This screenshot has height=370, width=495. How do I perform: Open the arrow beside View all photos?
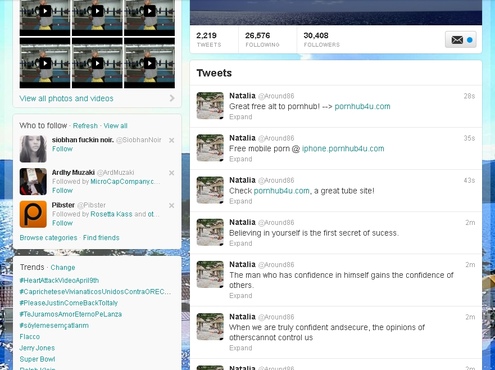(172, 98)
